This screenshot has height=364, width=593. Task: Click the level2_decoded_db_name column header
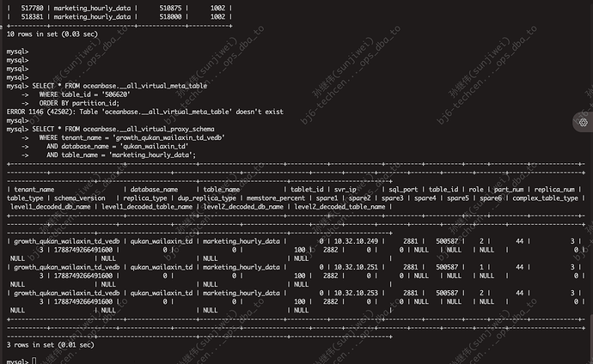click(243, 207)
